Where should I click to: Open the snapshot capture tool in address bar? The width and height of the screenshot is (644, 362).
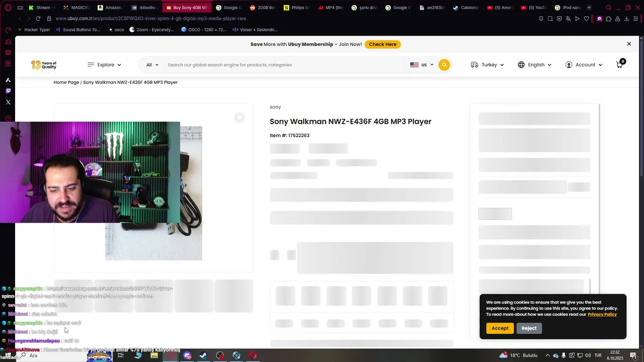coord(550,19)
